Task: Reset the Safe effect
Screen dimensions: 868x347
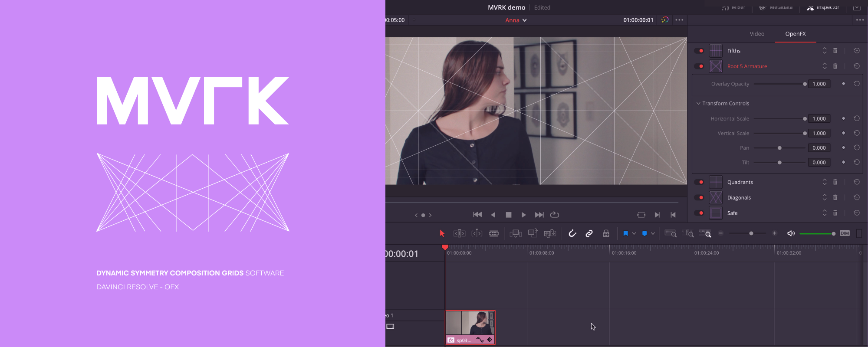Action: point(856,213)
